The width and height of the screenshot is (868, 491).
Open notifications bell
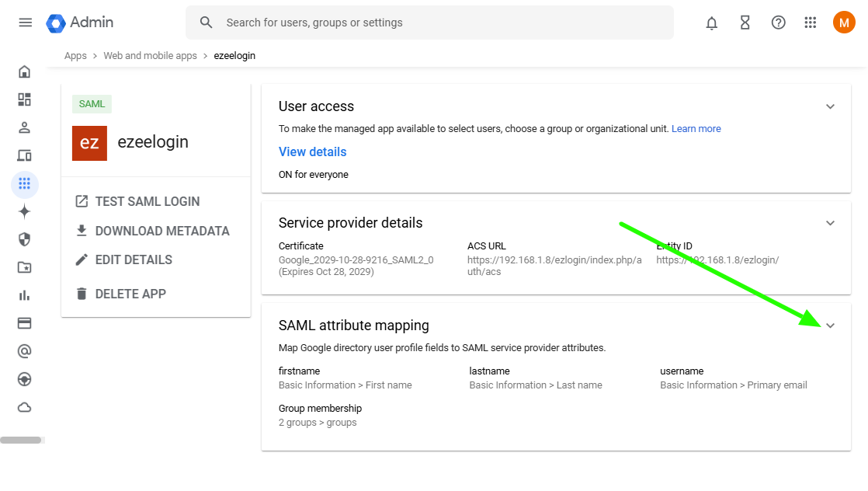(x=711, y=23)
